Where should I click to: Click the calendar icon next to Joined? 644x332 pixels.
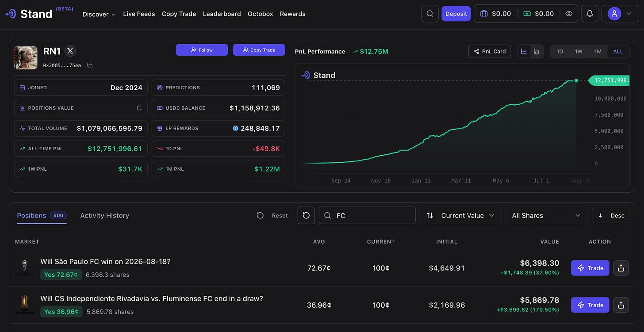click(22, 88)
